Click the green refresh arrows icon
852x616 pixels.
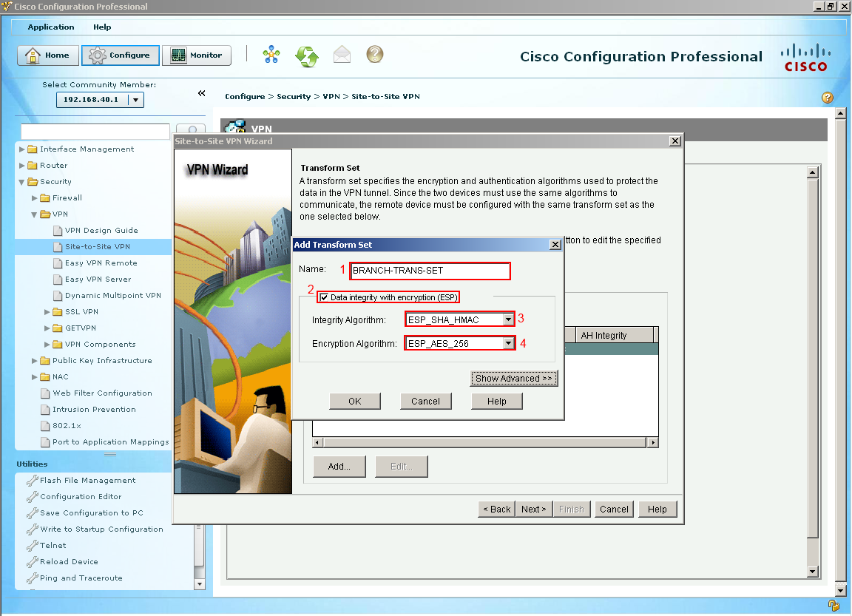pos(307,56)
